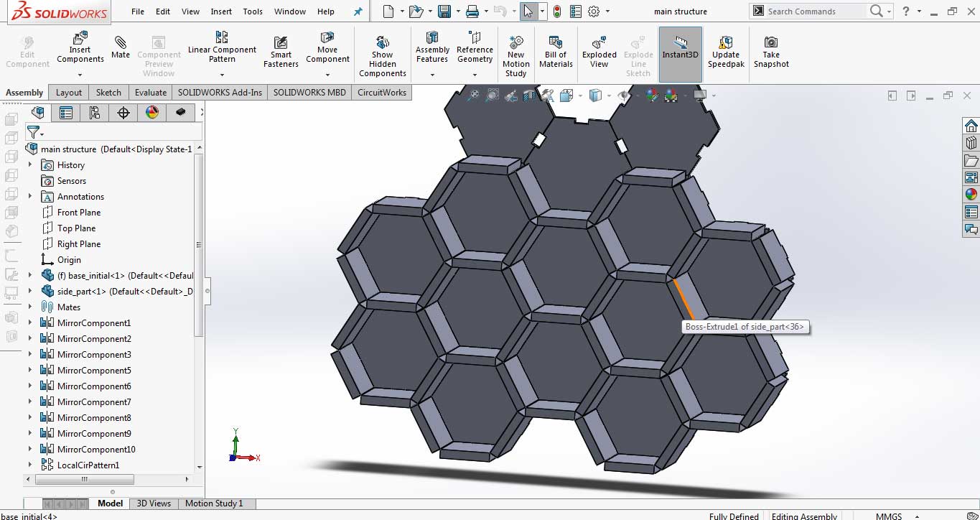Click the Print icon
The image size is (980, 520).
tap(472, 11)
